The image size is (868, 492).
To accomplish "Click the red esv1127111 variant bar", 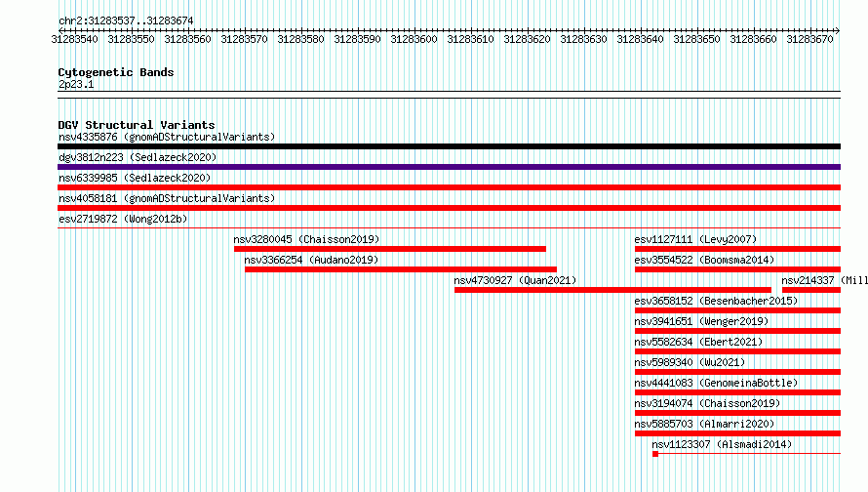I will [738, 249].
